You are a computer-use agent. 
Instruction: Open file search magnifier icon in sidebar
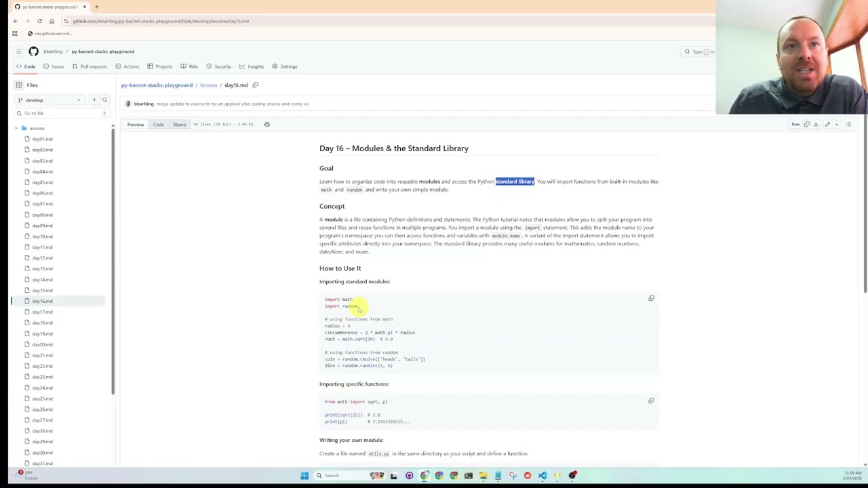[104, 100]
